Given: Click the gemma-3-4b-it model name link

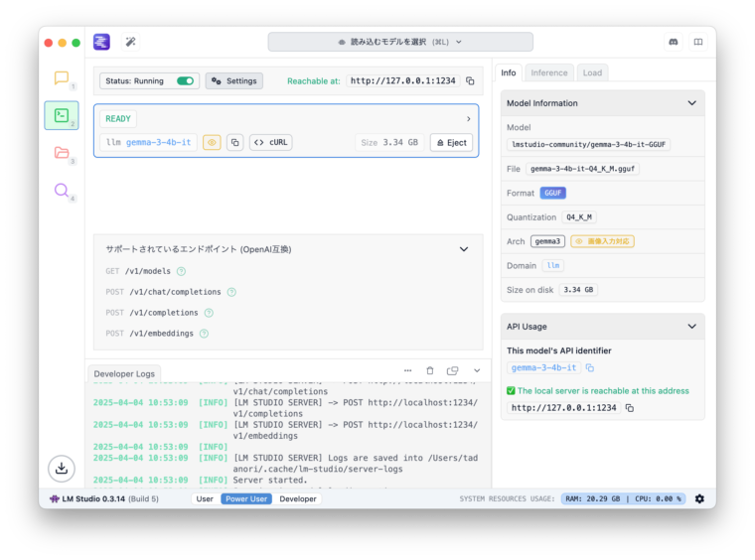Looking at the screenshot, I should [158, 142].
